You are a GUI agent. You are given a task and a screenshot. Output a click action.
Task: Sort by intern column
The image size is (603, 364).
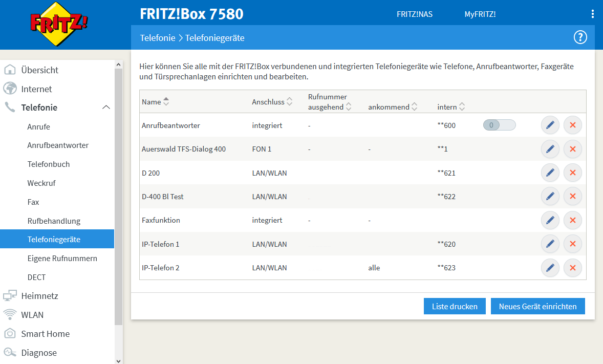click(462, 106)
